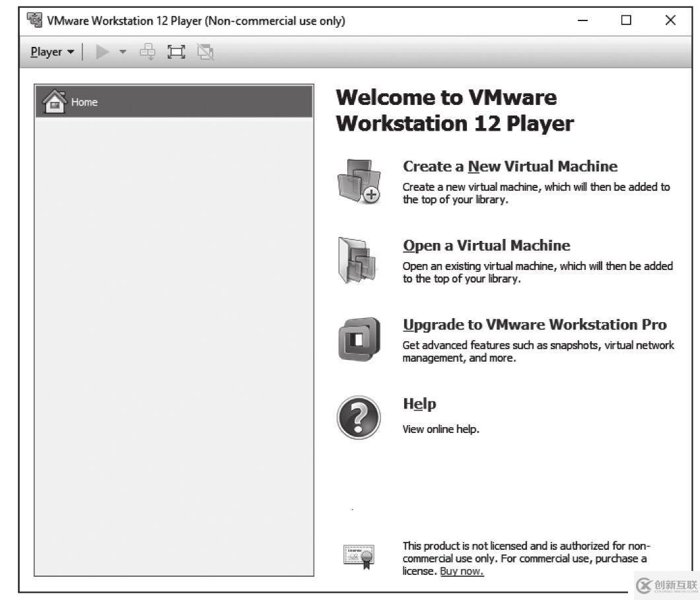The image size is (700, 600).
Task: Click Send Ctrl+Alt+Del toolbar icon
Action: pyautogui.click(x=147, y=51)
